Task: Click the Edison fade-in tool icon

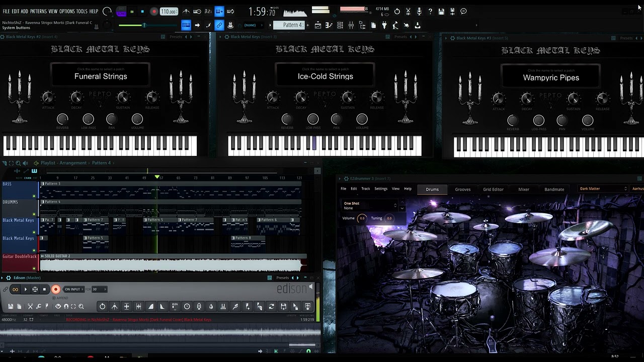Action: pos(150,306)
